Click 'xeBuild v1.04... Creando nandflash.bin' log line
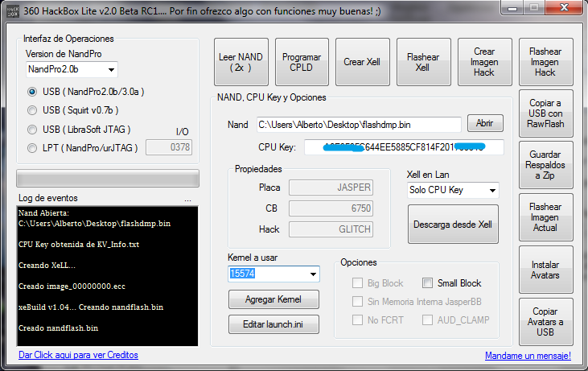Screen dimensions: 588x371 pyautogui.click(x=91, y=307)
